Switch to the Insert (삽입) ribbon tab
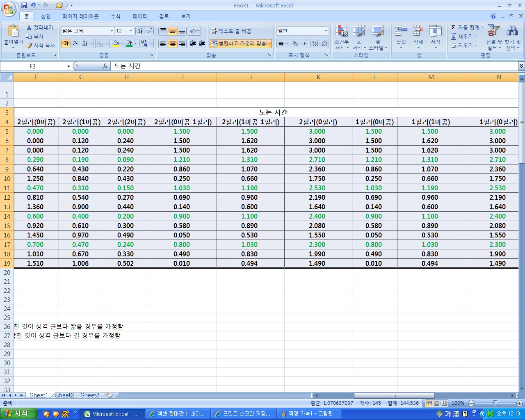This screenshot has width=525, height=420. click(x=46, y=16)
